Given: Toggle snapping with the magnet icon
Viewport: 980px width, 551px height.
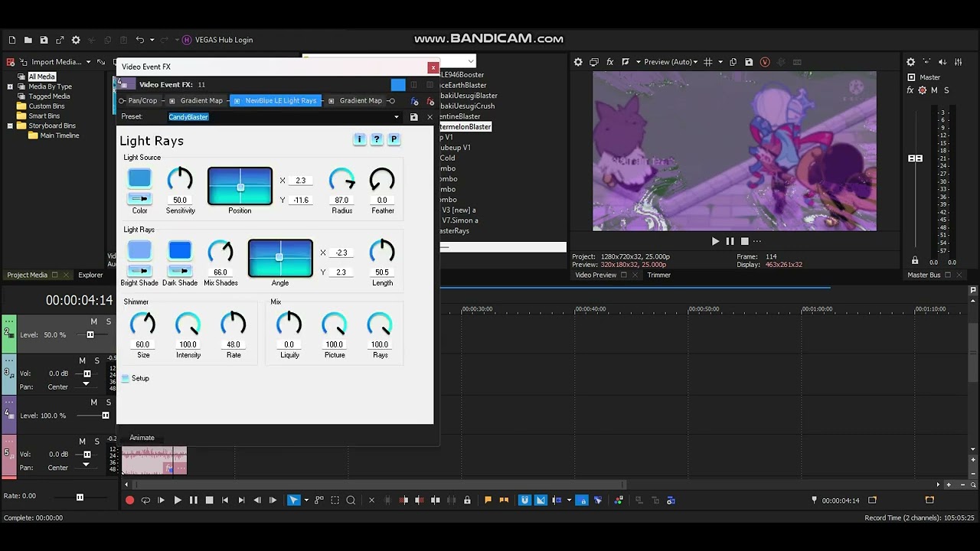Looking at the screenshot, I should 524,500.
